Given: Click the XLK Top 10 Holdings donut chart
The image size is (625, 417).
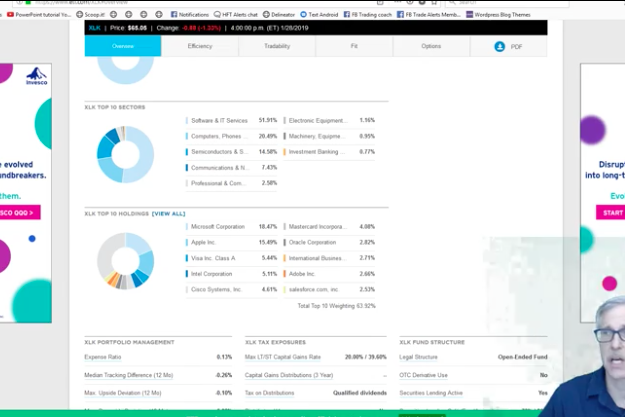Looking at the screenshot, I should coord(125,260).
